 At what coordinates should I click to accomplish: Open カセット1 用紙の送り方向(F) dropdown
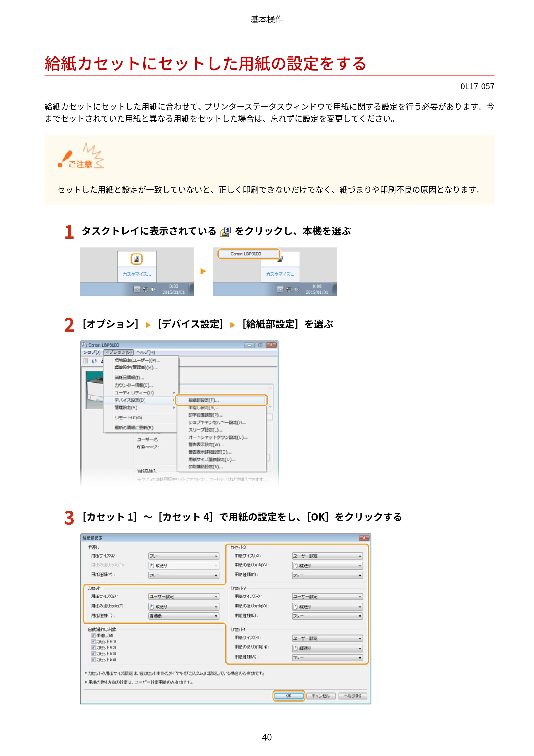(184, 607)
